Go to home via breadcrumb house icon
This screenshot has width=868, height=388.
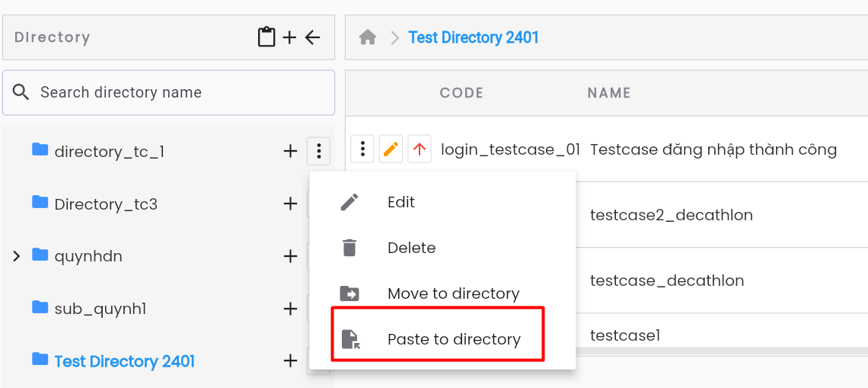[x=368, y=37]
